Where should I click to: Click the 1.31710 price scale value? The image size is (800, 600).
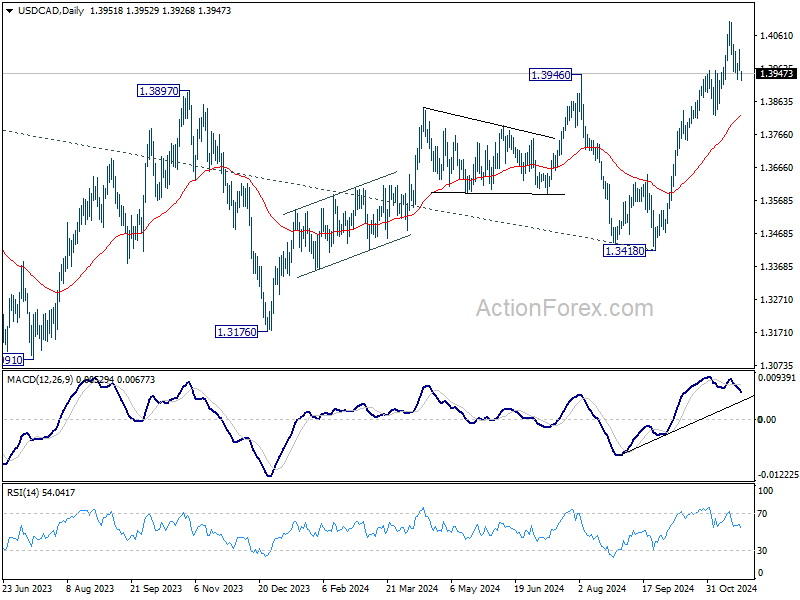[777, 333]
